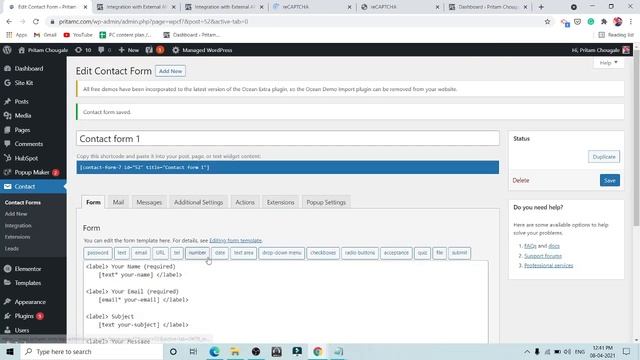
Task: Bookmark this page with the star icon
Action: pyautogui.click(x=547, y=22)
